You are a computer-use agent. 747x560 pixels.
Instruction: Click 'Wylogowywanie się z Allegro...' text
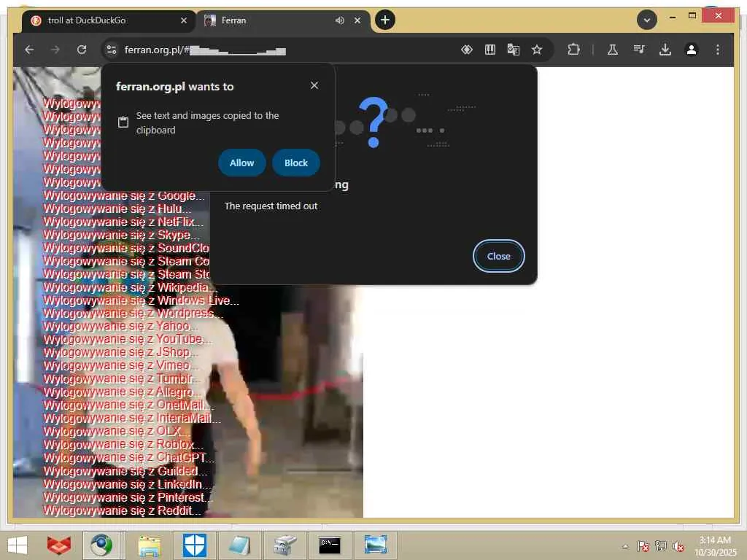(122, 392)
